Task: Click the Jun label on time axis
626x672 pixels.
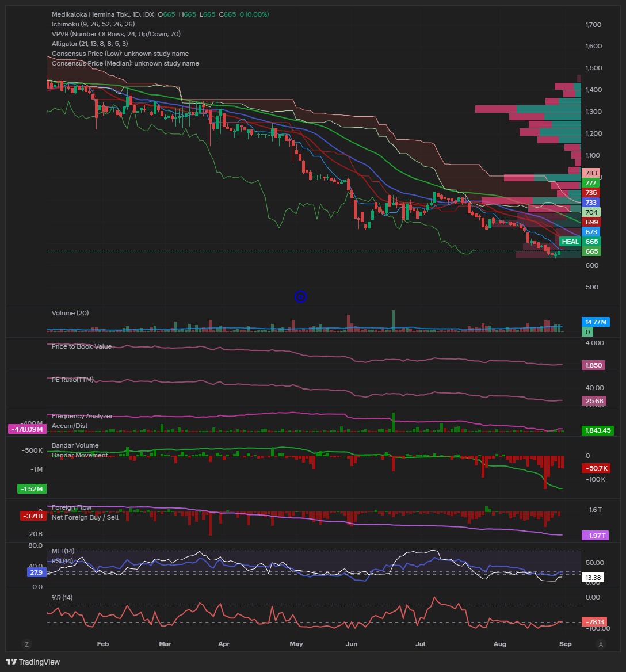Action: [x=352, y=644]
